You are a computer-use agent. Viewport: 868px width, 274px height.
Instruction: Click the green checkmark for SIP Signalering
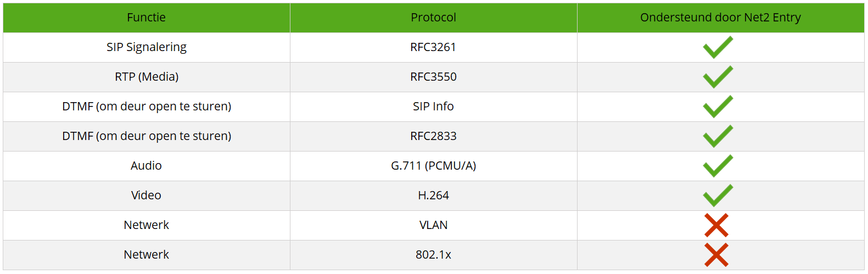718,47
